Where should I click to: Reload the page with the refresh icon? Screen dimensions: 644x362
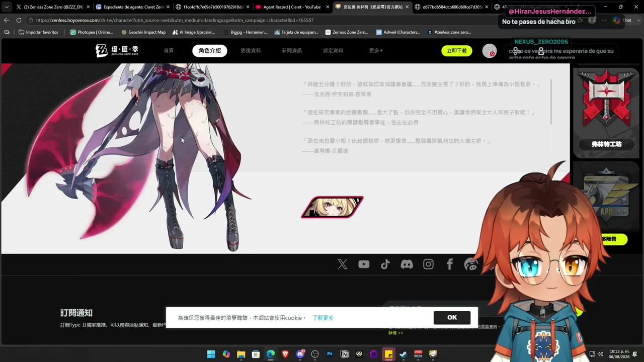[x=19, y=20]
